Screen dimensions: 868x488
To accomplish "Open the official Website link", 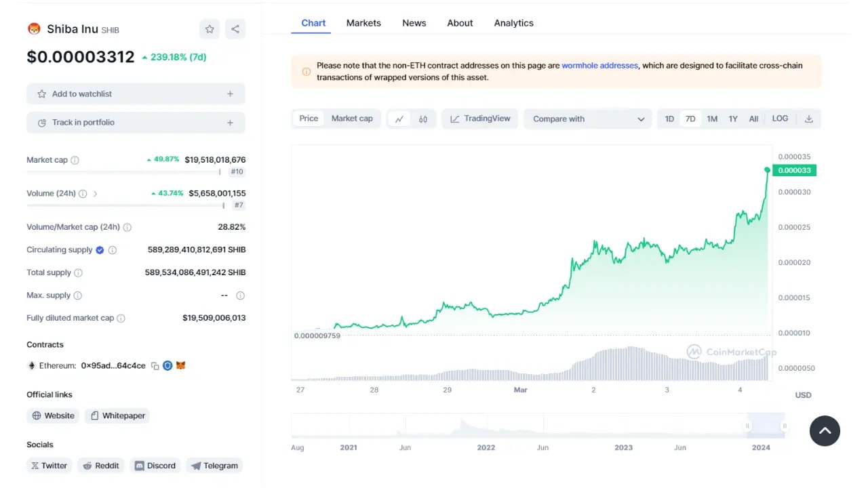I will (53, 415).
